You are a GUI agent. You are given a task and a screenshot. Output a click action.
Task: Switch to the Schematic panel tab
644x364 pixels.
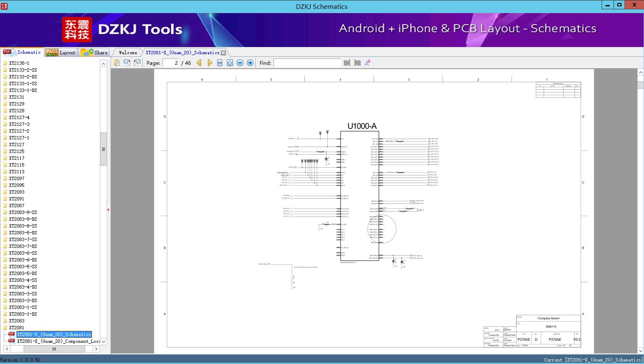pyautogui.click(x=22, y=52)
